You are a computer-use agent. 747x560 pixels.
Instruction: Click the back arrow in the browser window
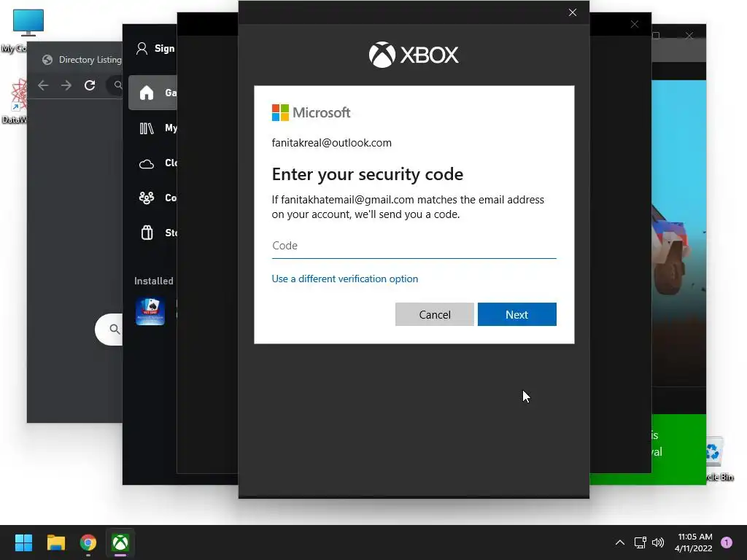click(43, 85)
